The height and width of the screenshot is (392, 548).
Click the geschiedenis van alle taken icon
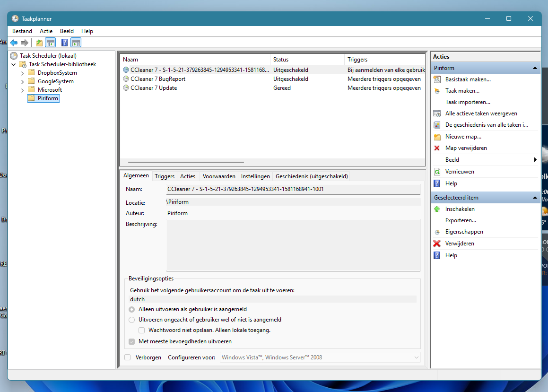point(437,125)
